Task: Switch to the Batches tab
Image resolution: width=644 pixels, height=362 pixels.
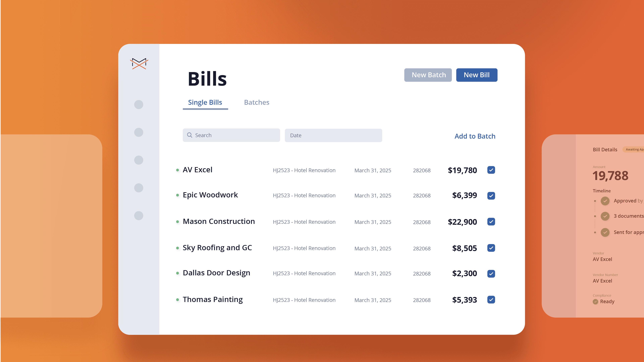Action: [x=256, y=102]
